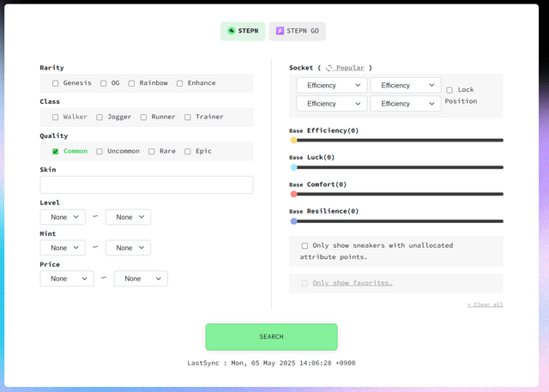Click the Only show favorites link
The height and width of the screenshot is (392, 549).
(x=353, y=283)
